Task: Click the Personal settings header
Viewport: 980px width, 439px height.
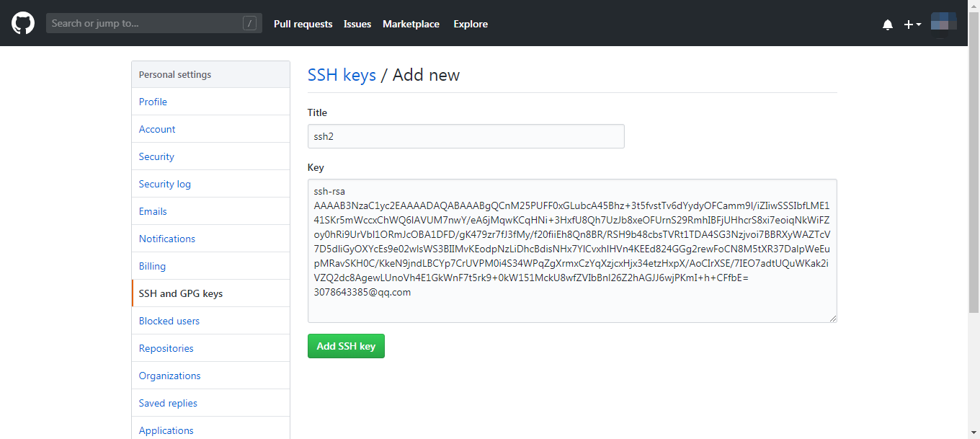Action: 210,74
